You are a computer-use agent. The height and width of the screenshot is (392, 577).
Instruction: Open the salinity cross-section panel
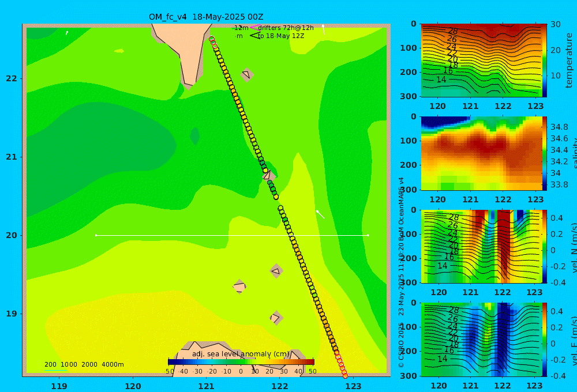[481, 153]
